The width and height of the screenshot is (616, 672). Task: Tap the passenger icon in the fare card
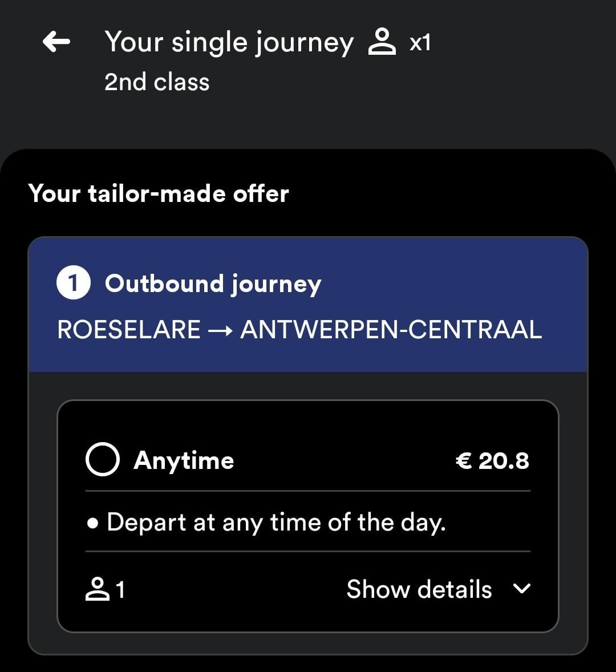pos(97,589)
